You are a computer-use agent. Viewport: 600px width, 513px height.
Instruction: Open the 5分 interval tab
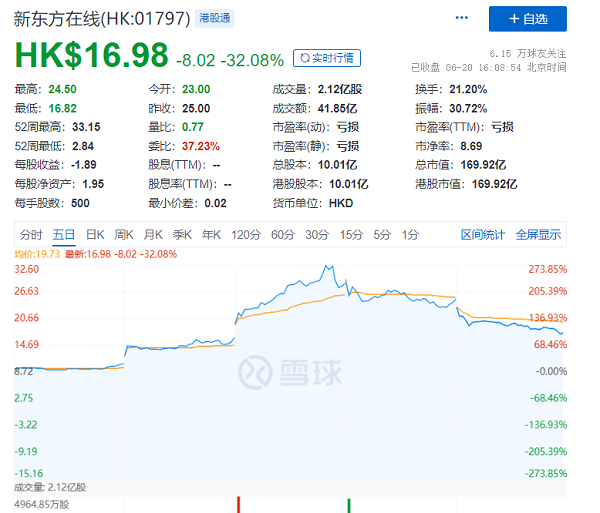point(382,235)
